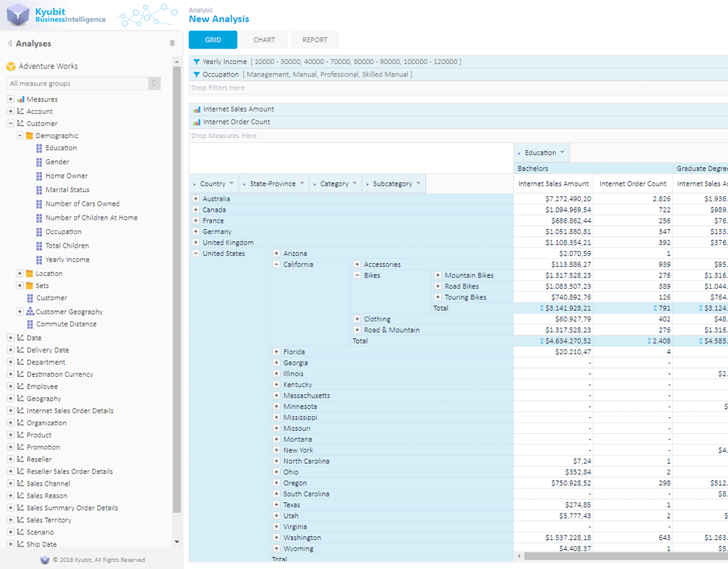This screenshot has height=569, width=728.
Task: Click the Location folder icon
Action: [x=30, y=274]
